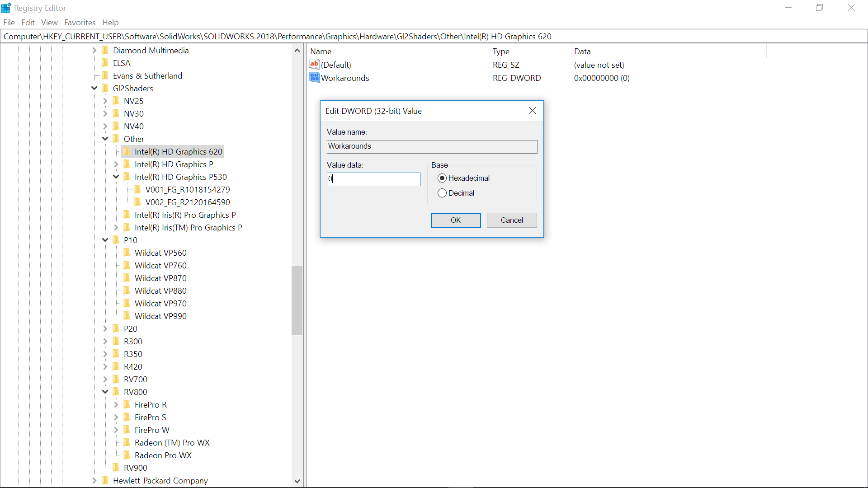Click the Wildcat VP560 folder icon
The image size is (868, 488).
click(127, 253)
